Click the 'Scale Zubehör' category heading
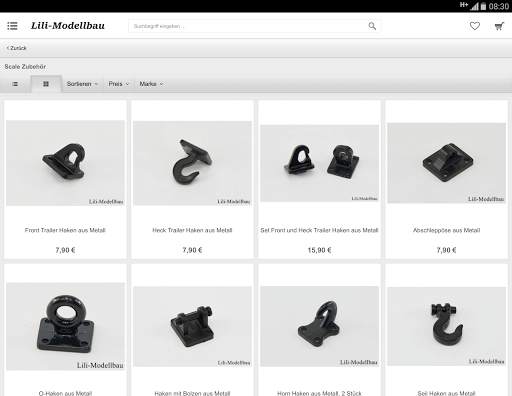 [25, 67]
